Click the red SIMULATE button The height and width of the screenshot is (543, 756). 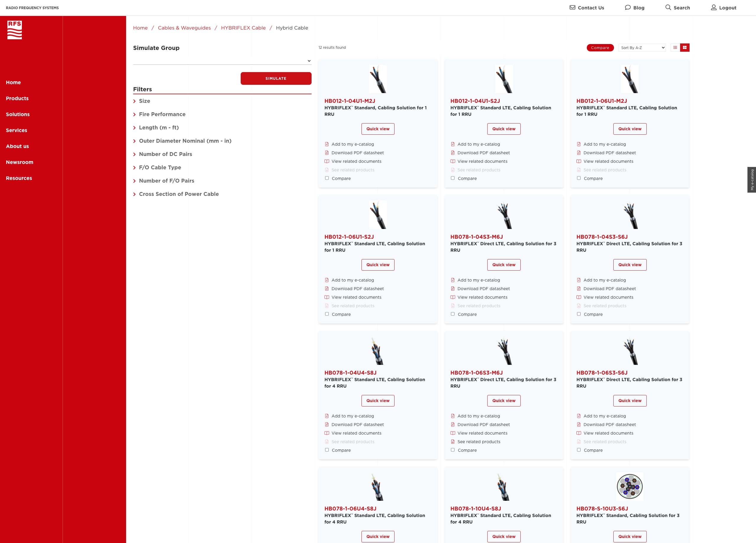pyautogui.click(x=276, y=78)
